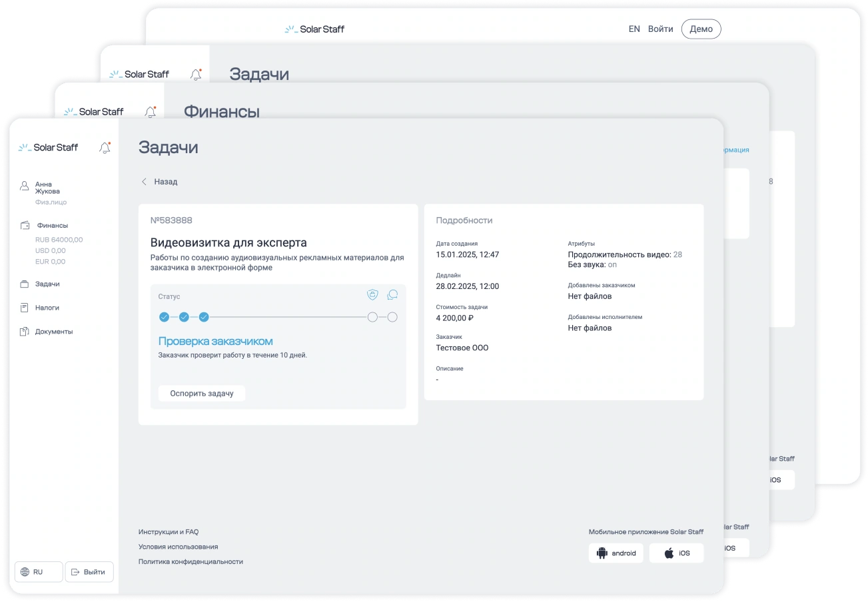Click the last empty step in status progress
Viewport: 868px width, 602px height.
click(x=392, y=317)
